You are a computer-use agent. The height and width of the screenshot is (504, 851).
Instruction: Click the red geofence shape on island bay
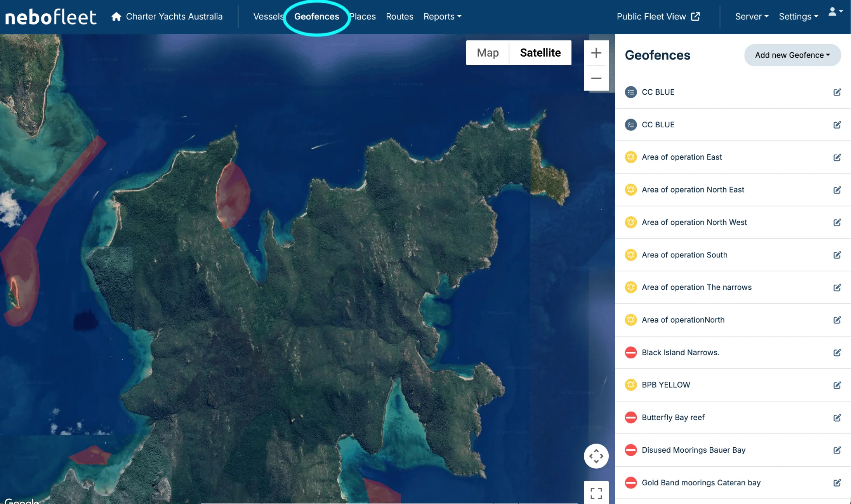233,194
